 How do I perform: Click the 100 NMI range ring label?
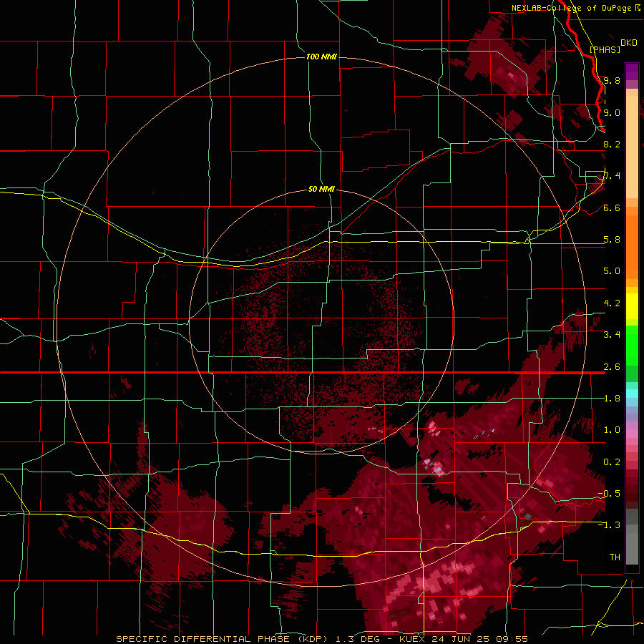click(x=321, y=57)
